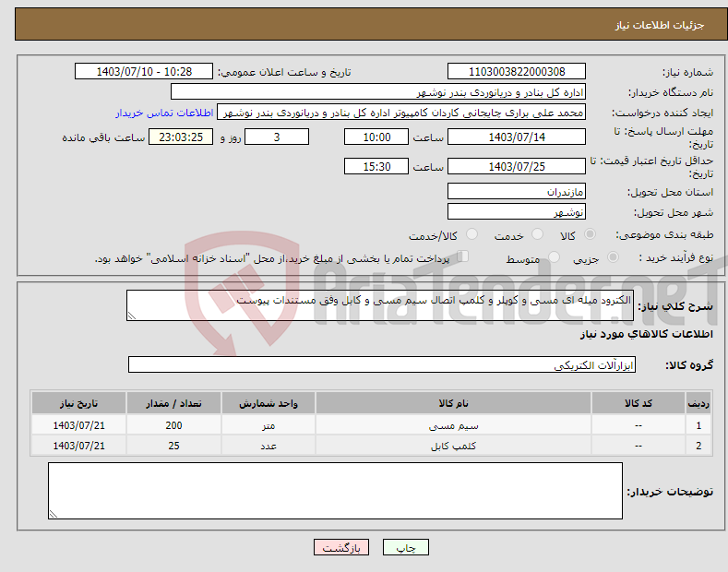The width and height of the screenshot is (728, 572).
Task: Click the resize grip of the description textarea
Action: click(132, 316)
